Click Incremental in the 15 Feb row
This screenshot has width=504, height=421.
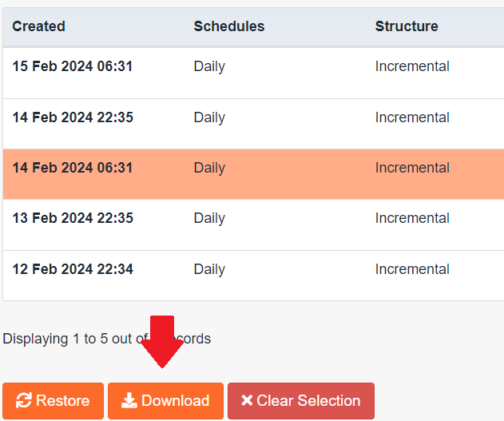[412, 66]
